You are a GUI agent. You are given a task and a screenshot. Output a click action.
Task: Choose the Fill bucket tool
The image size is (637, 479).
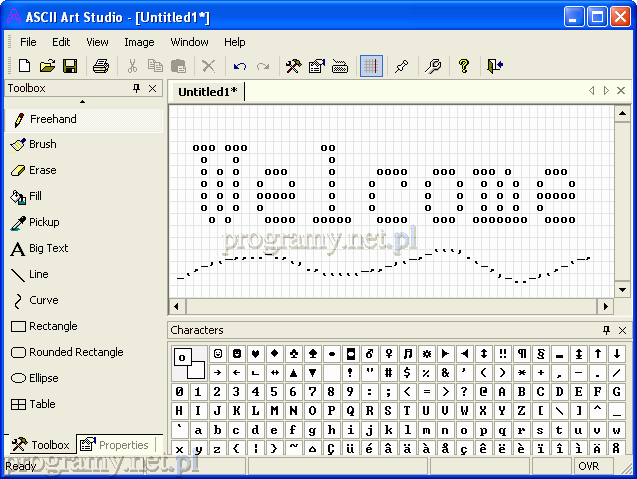(x=35, y=197)
